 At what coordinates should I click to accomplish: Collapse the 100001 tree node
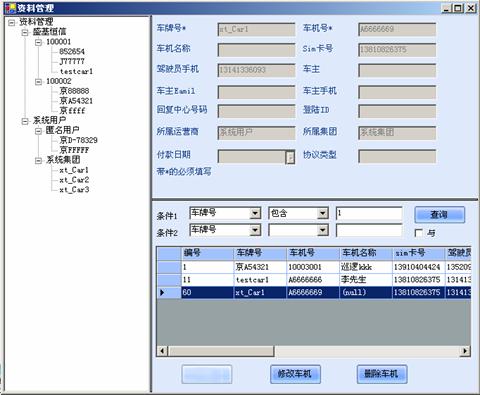pos(38,42)
